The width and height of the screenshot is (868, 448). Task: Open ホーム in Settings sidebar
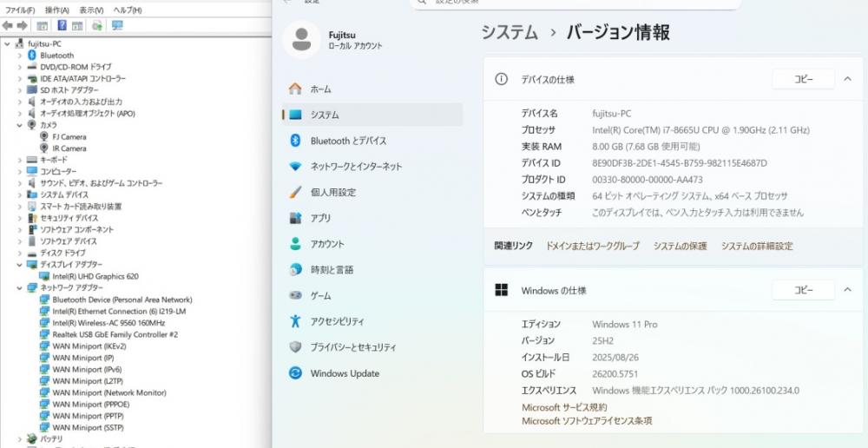(372, 89)
